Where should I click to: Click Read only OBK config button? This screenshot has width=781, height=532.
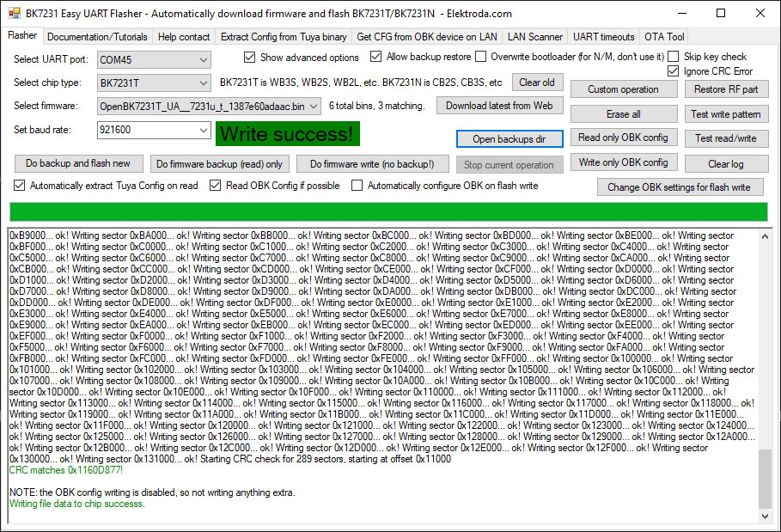[623, 138]
